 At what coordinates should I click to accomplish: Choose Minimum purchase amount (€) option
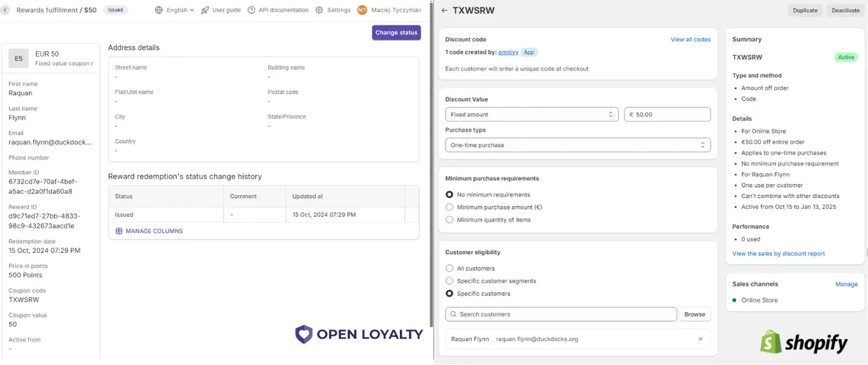450,207
